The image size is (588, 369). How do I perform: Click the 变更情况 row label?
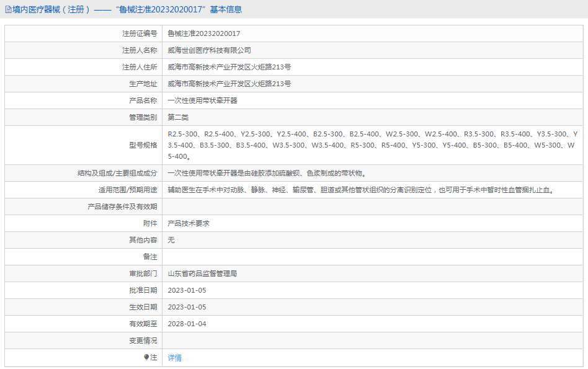[143, 340]
